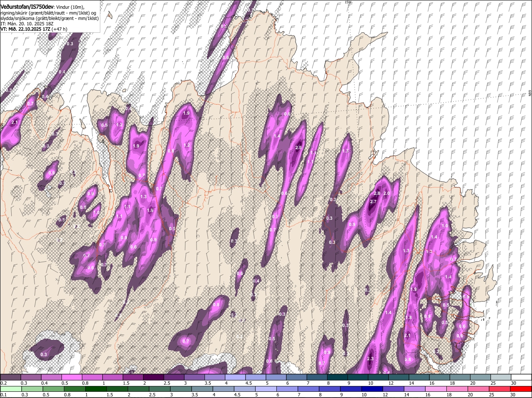This screenshot has width=532, height=398.
Task: Click the 2.0 precipitation value on the map
Action: (x=386, y=194)
